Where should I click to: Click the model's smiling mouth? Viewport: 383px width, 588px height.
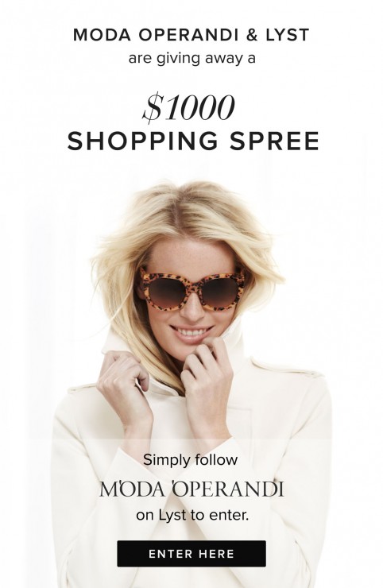point(191,333)
